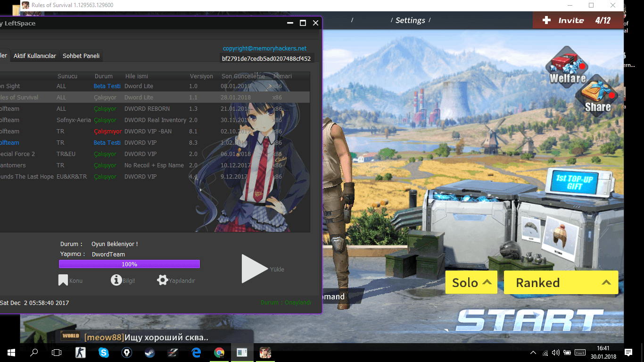Open Google Chrome from the taskbar
The image size is (644, 362).
[219, 352]
